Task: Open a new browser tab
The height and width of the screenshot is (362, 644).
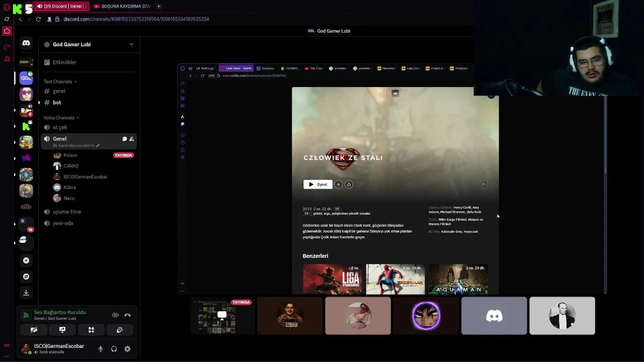Action: point(158,6)
